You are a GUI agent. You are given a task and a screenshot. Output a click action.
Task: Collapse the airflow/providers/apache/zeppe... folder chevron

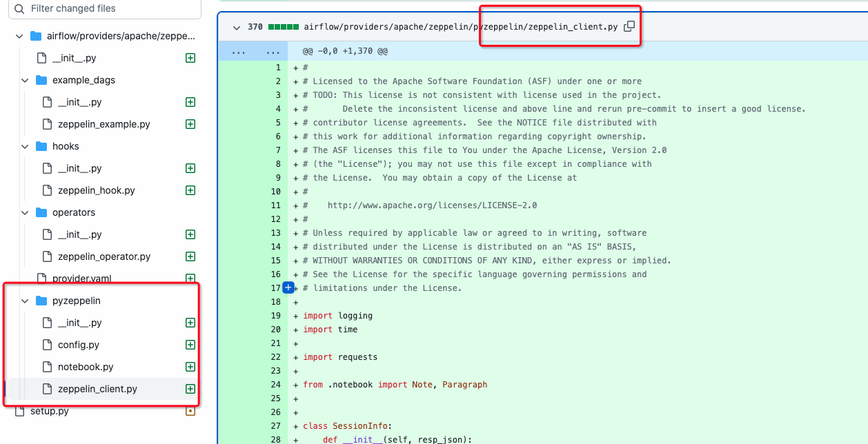pos(19,36)
